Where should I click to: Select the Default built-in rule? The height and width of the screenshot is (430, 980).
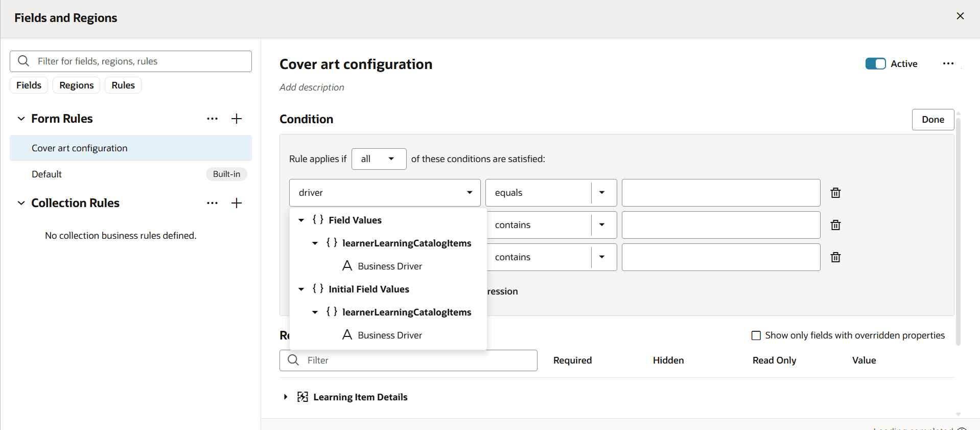(x=47, y=174)
